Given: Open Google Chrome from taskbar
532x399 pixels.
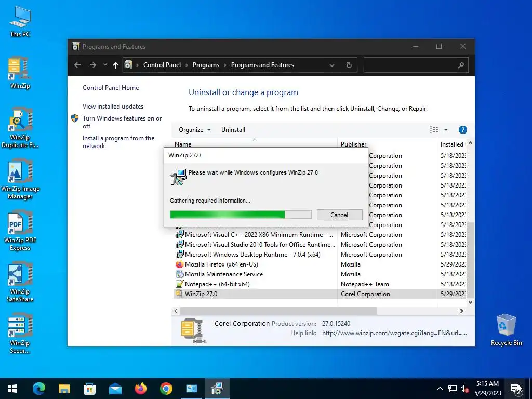Looking at the screenshot, I should [x=166, y=389].
